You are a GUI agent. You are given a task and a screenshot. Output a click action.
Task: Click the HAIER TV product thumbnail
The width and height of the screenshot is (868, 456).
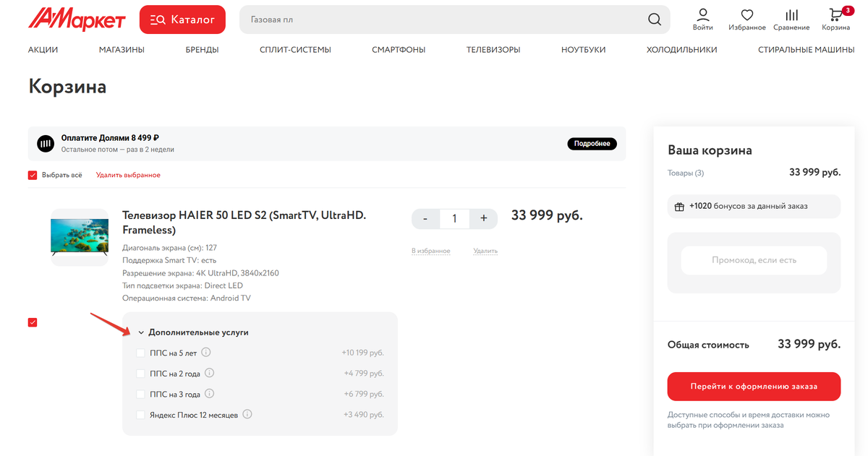coord(79,237)
